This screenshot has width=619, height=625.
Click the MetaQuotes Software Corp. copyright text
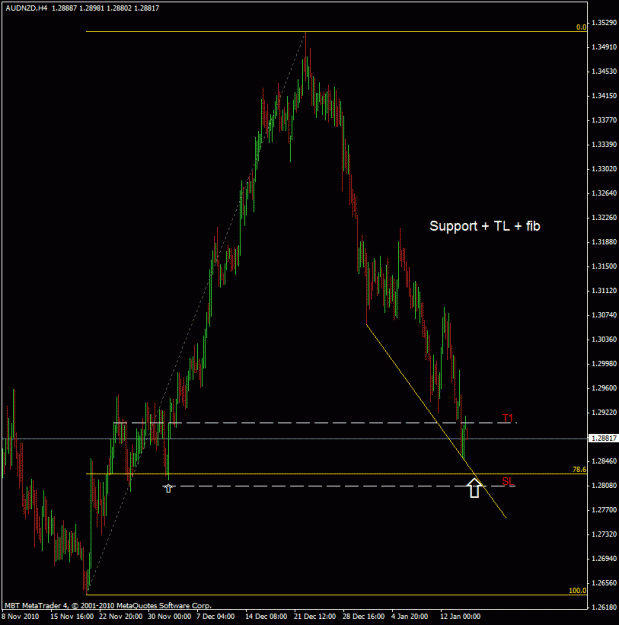click(108, 605)
